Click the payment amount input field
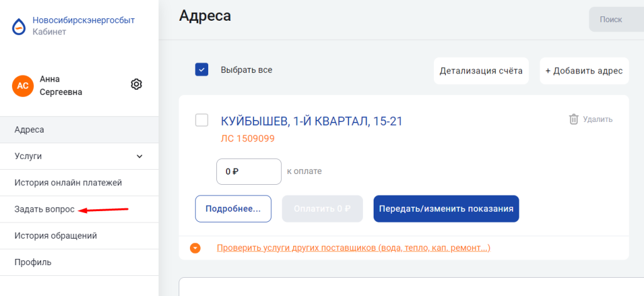The image size is (644, 296). coord(248,171)
